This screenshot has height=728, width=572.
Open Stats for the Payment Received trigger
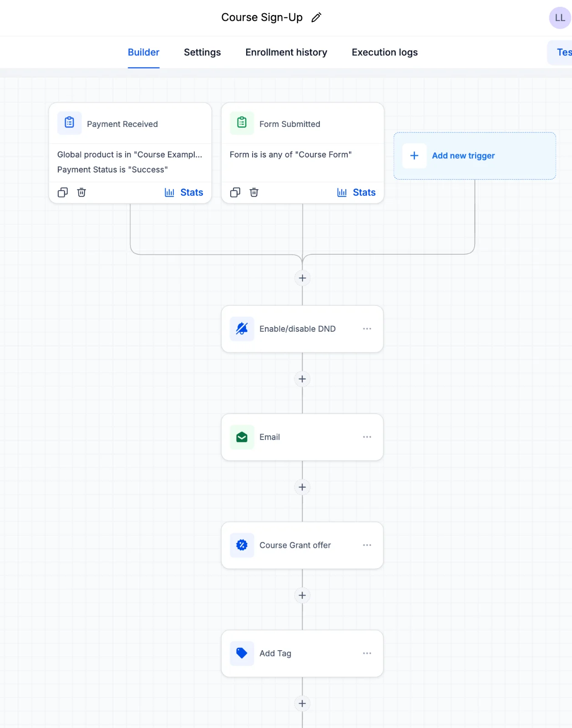tap(184, 192)
